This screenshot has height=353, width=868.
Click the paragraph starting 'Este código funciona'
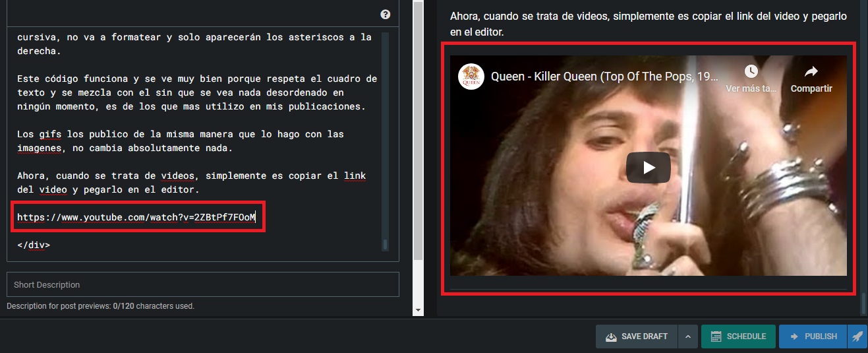coord(197,92)
